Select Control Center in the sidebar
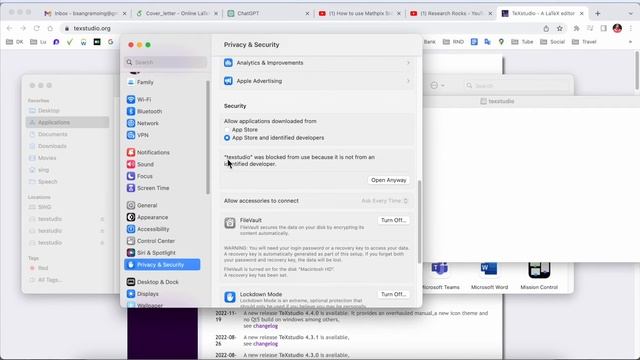 (151, 241)
